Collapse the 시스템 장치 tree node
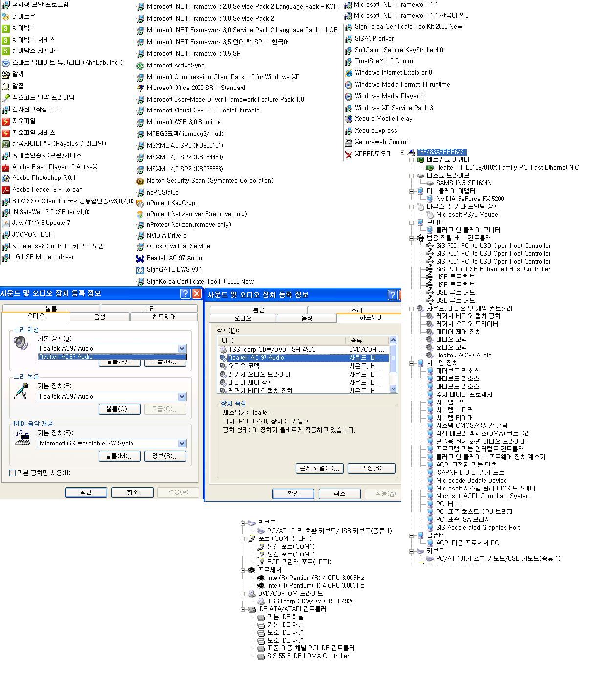The width and height of the screenshot is (616, 690). pyautogui.click(x=412, y=363)
